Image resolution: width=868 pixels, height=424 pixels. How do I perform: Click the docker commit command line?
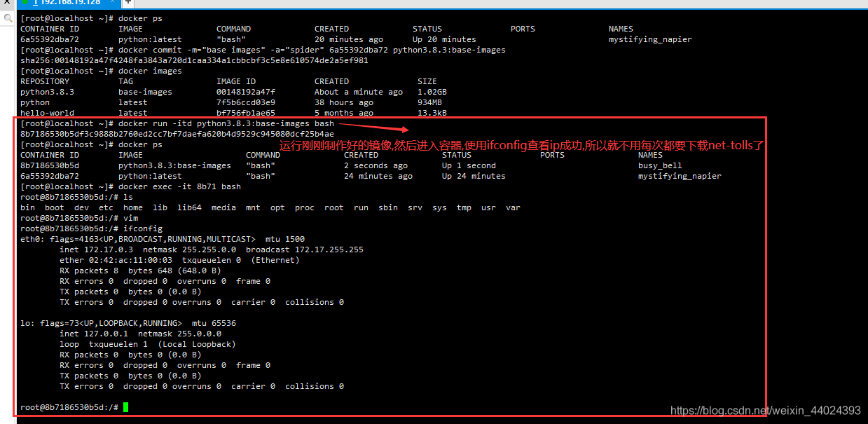pyautogui.click(x=263, y=50)
